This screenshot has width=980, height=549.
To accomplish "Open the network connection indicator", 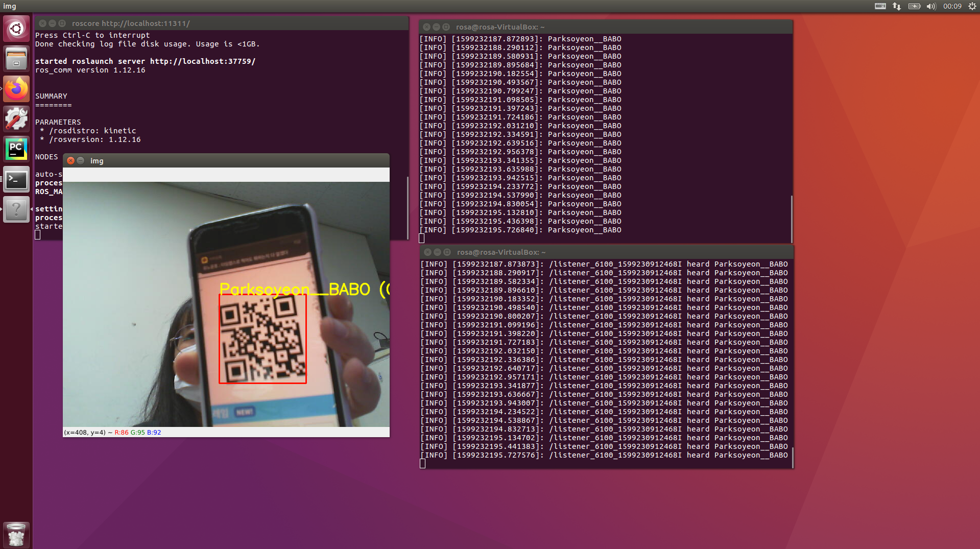I will 897,6.
